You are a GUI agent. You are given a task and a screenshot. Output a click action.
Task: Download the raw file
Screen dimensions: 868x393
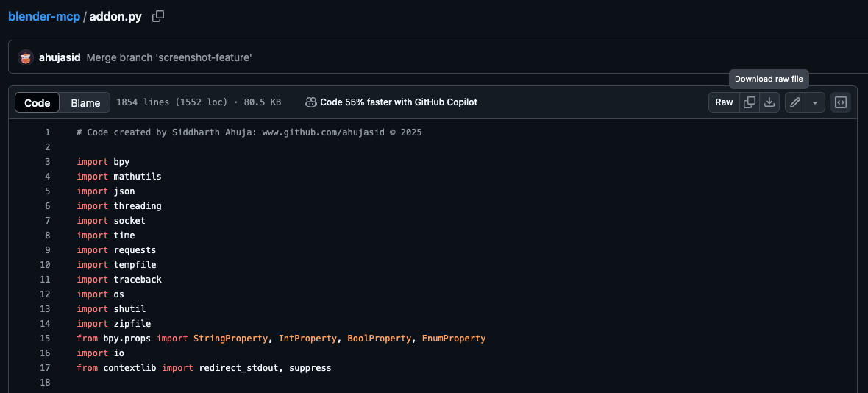point(769,102)
